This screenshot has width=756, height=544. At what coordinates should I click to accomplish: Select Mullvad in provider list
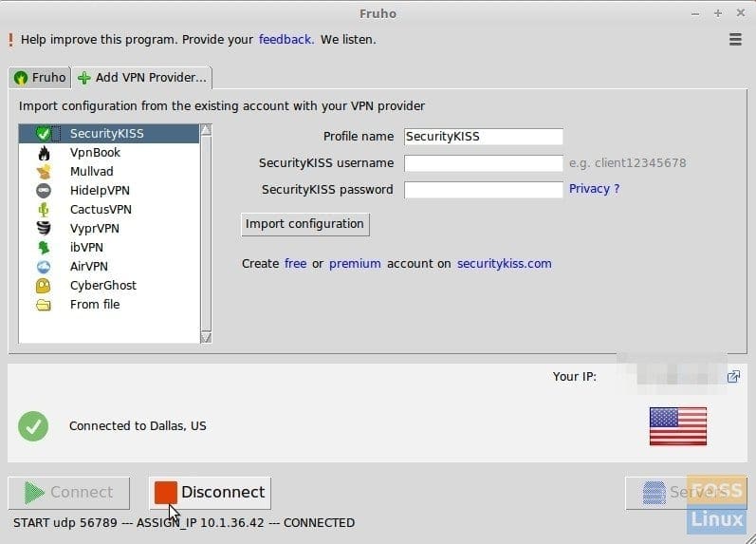click(x=109, y=171)
